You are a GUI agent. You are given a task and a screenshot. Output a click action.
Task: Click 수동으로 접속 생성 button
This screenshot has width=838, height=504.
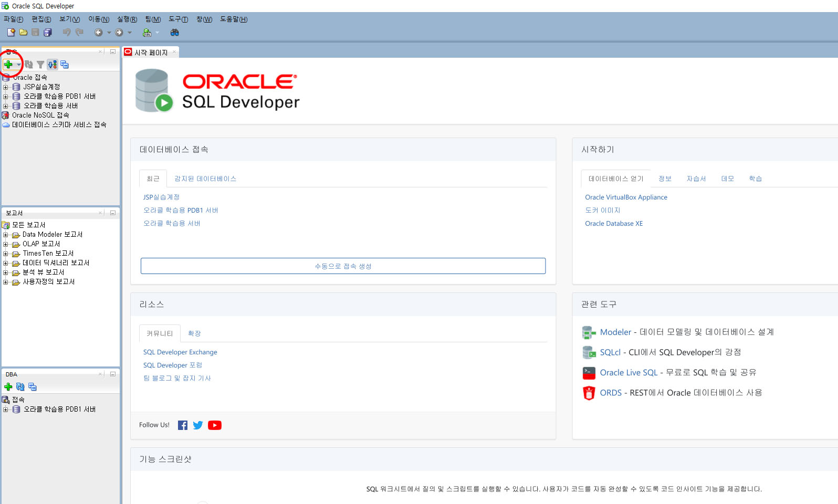pos(343,266)
